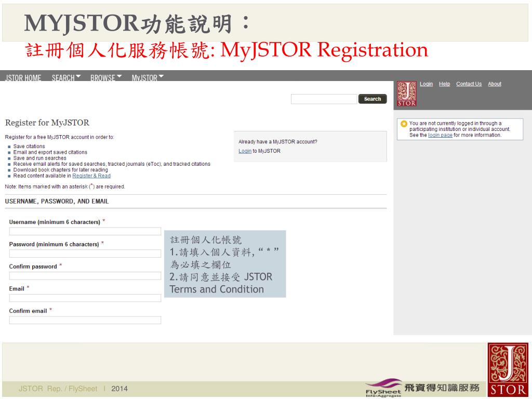Open the SEARCH menu

[63, 78]
